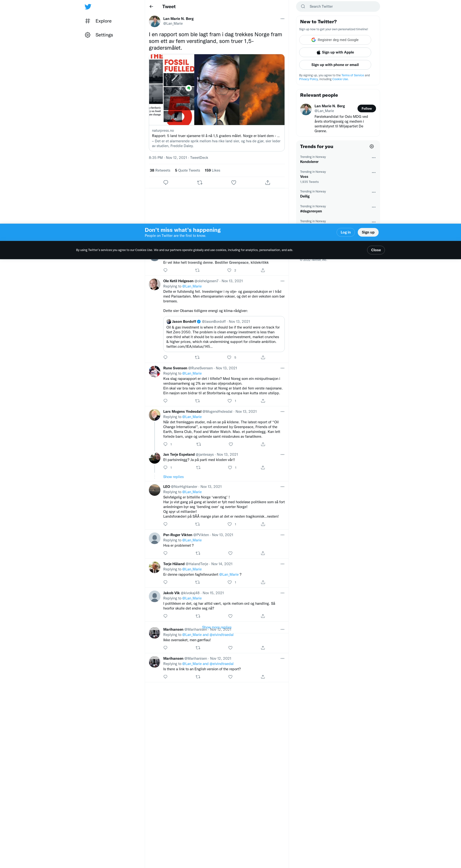
Task: Open more options for Deilig trend
Action: point(374,192)
